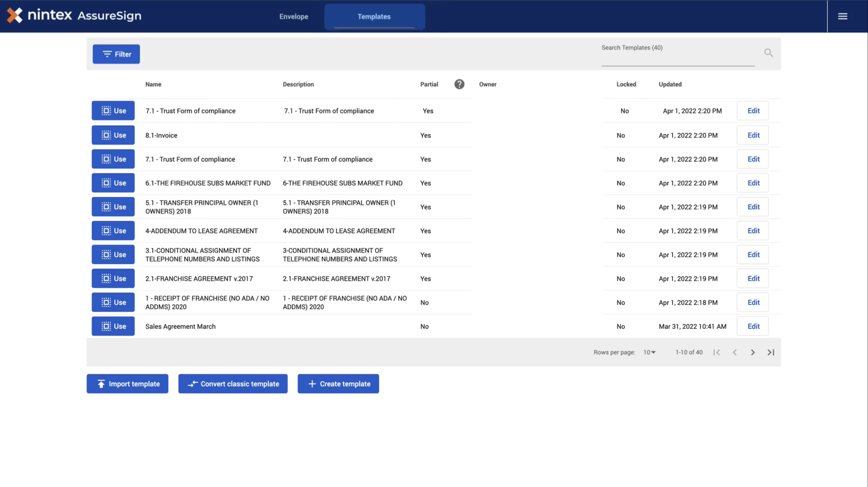
Task: Select the Sales Agreement March name
Action: (180, 327)
